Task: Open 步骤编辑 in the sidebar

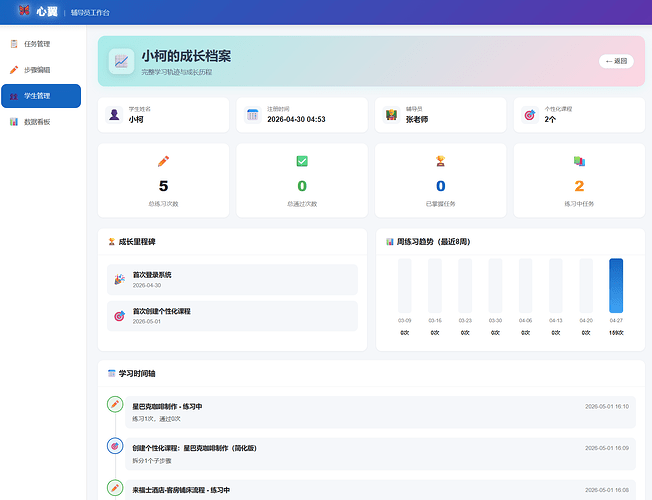Action: click(41, 70)
